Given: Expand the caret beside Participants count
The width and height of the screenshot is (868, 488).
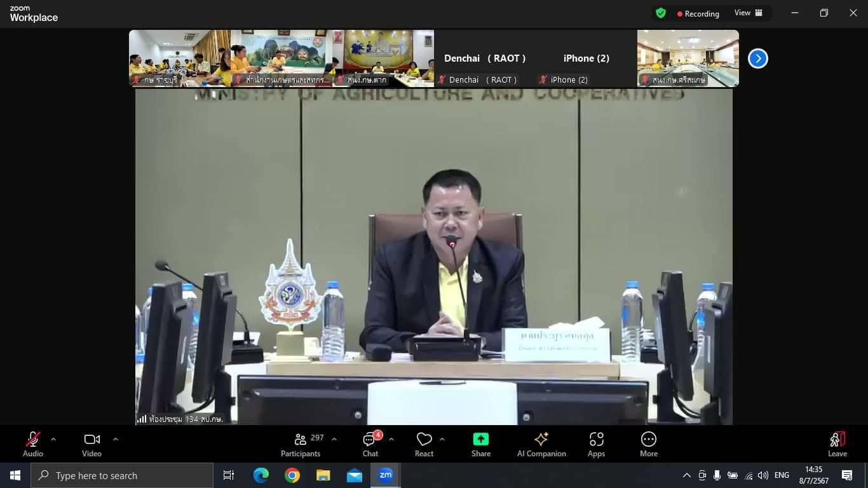Looking at the screenshot, I should click(x=334, y=439).
